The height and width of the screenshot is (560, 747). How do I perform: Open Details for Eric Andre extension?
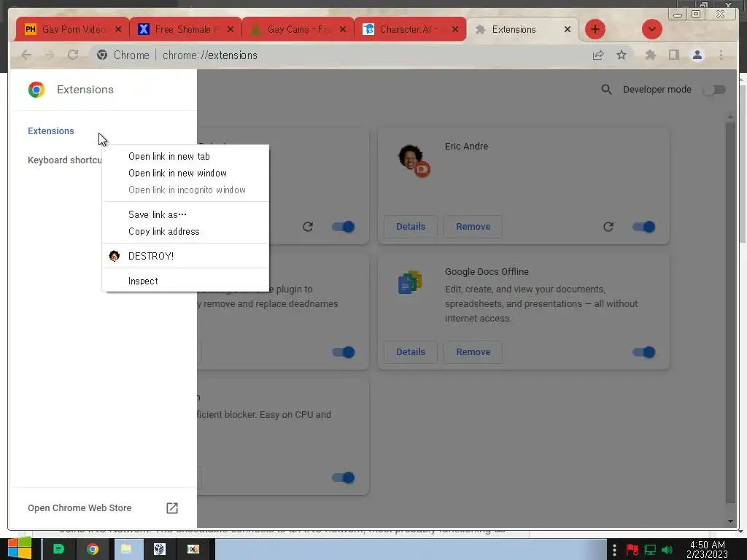click(411, 227)
